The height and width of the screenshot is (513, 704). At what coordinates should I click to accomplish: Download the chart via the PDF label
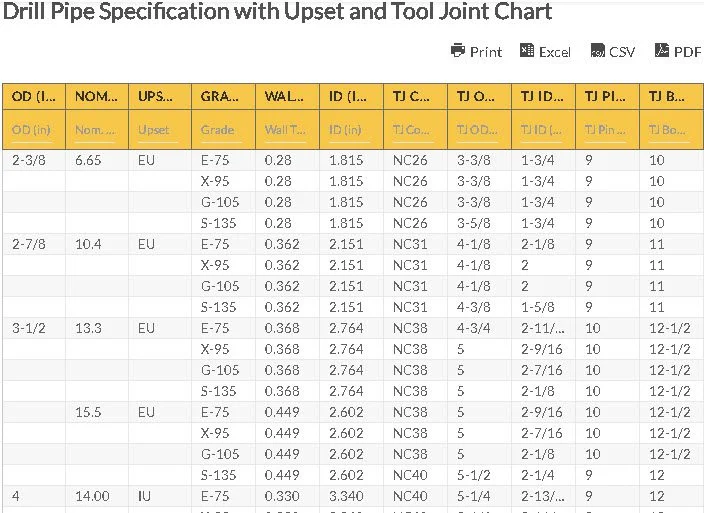[x=687, y=52]
